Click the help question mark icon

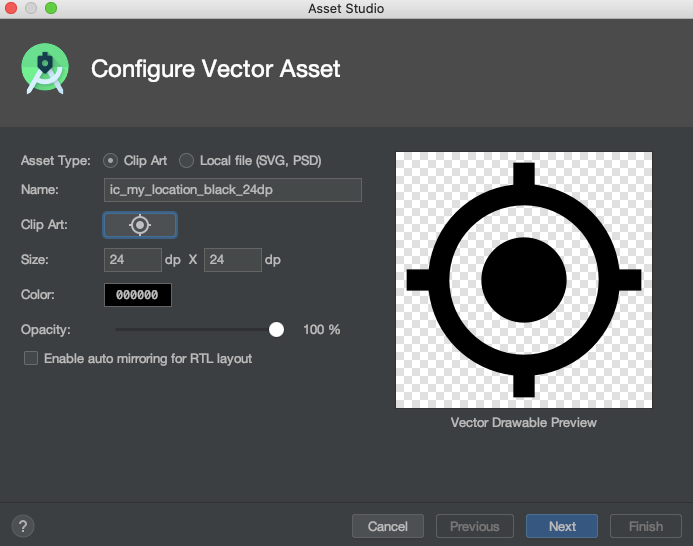pos(23,526)
